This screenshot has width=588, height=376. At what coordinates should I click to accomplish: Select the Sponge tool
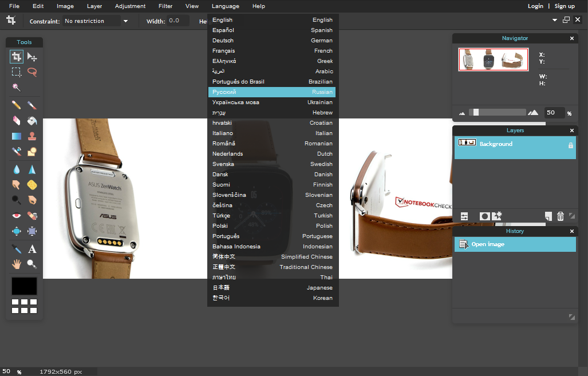click(x=32, y=185)
